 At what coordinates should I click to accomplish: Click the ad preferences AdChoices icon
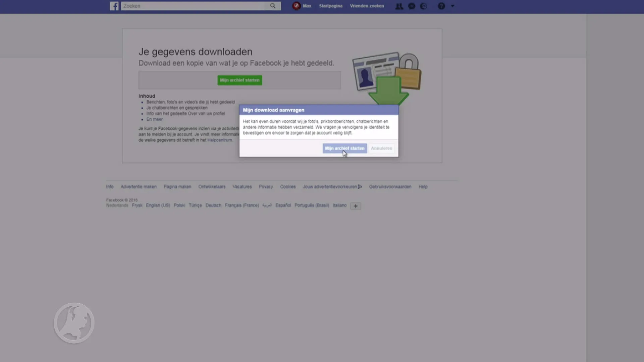click(360, 187)
